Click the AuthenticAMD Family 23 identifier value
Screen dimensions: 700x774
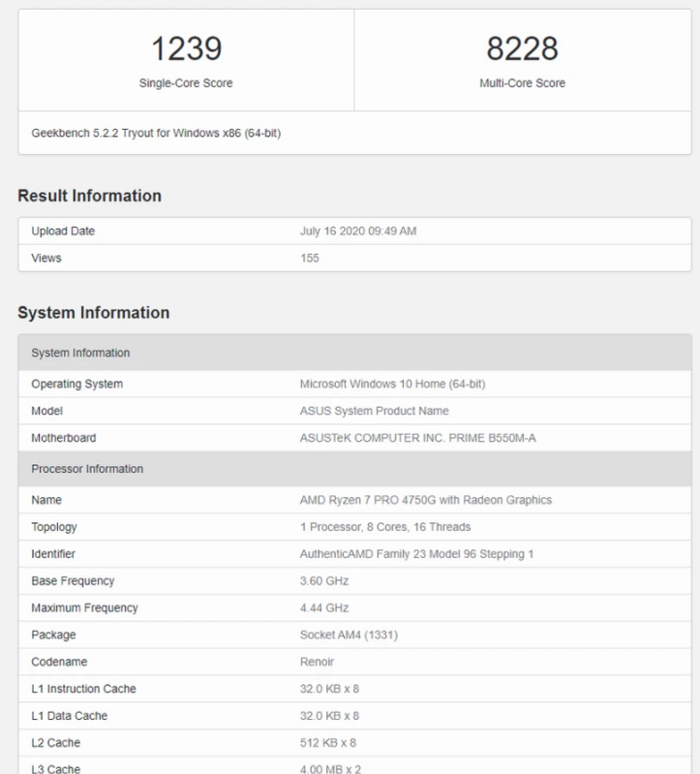[x=416, y=554]
